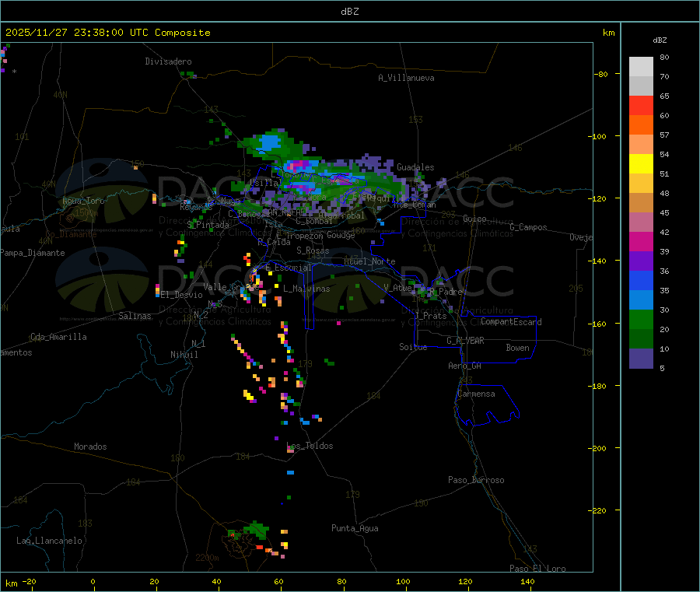700x592 pixels.
Task: Click the Paso_El_Loro label
Action: coord(537,569)
